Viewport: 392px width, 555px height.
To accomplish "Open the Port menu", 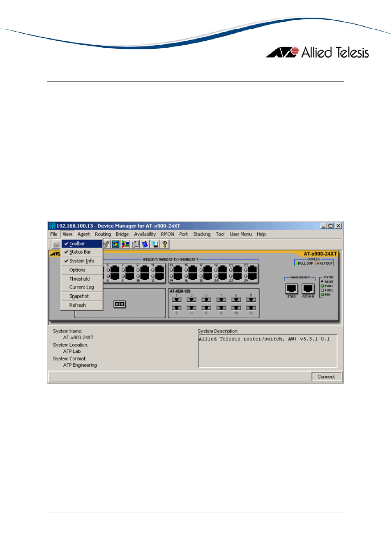I will tap(183, 234).
